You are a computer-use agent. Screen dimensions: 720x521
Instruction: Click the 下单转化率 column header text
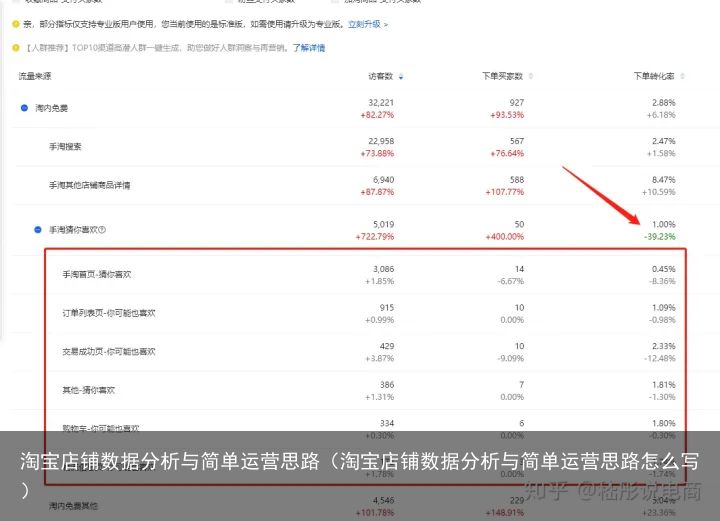[x=654, y=76]
